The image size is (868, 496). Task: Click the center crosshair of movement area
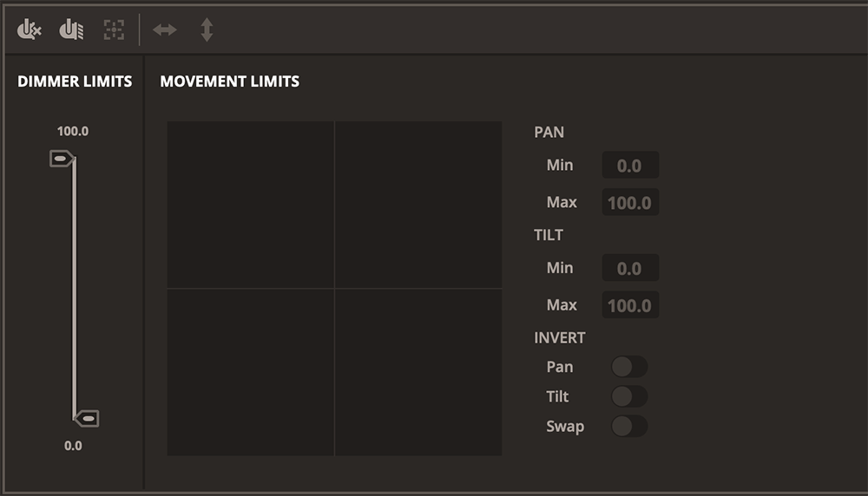(x=334, y=288)
